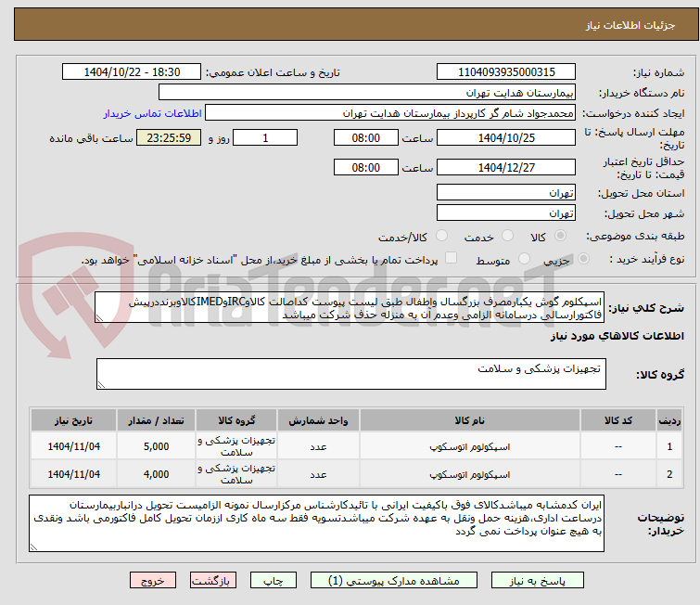Click the response deadline time field 08:00

click(365, 137)
